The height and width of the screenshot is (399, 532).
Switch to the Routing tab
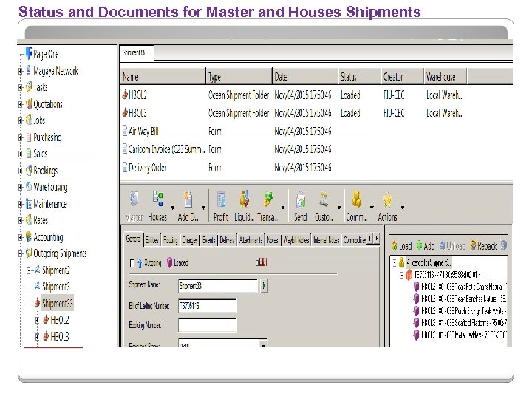(x=171, y=240)
